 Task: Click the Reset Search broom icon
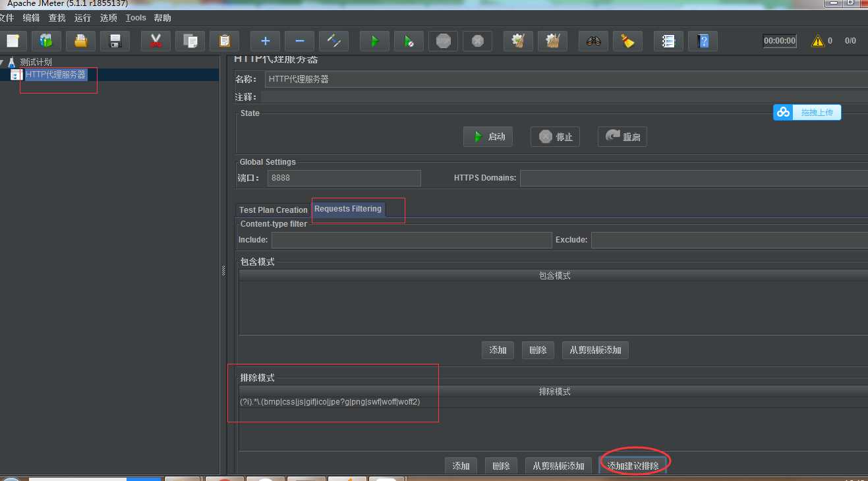pyautogui.click(x=627, y=41)
